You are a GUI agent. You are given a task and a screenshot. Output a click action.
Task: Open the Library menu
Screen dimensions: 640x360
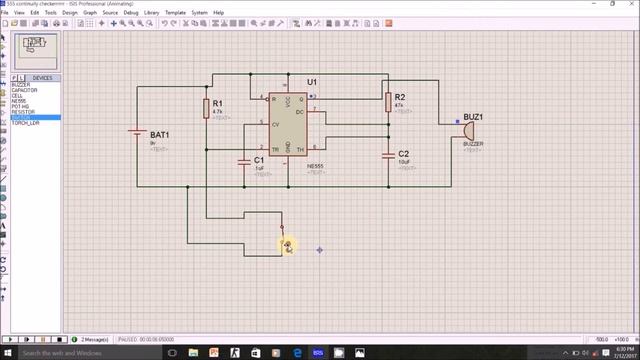click(151, 13)
